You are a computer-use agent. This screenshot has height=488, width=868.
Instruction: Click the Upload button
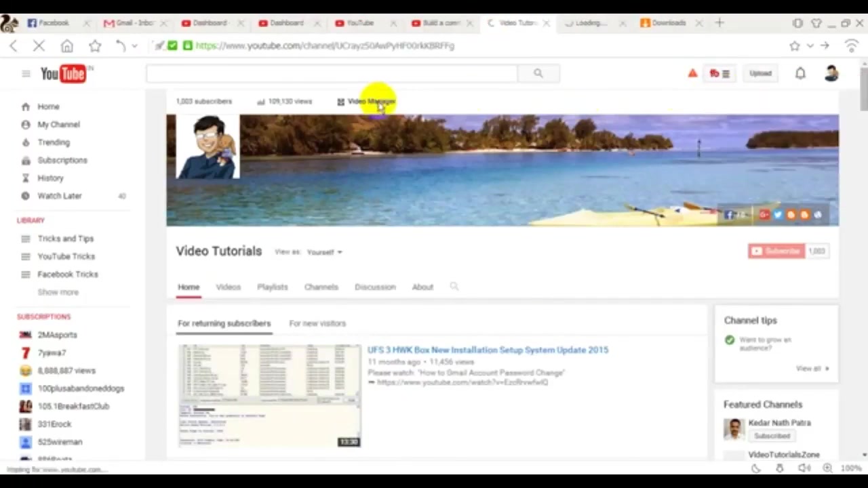[760, 73]
